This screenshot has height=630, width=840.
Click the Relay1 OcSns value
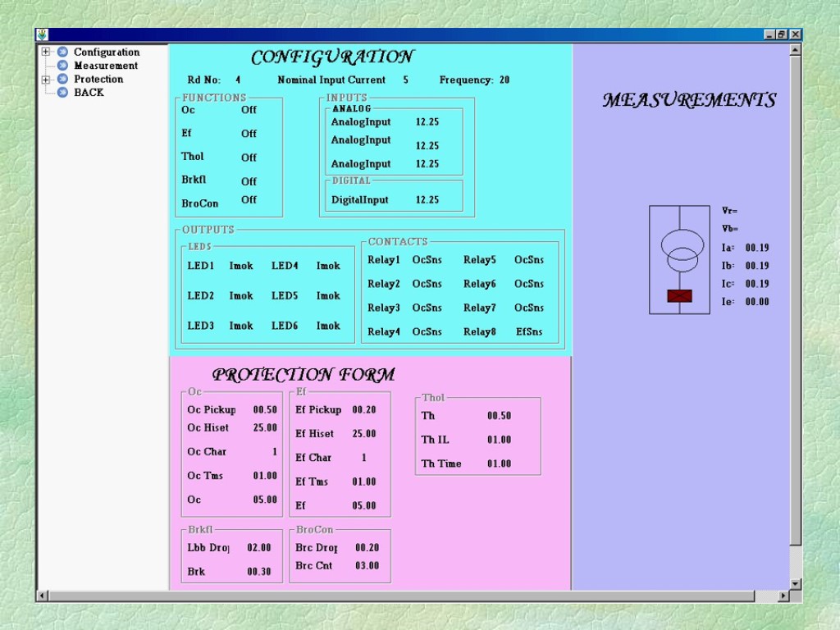pos(427,260)
